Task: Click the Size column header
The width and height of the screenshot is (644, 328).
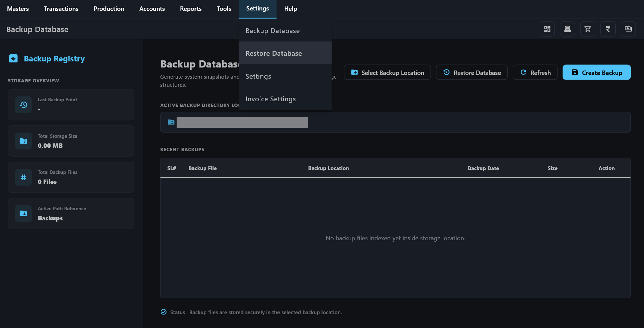Action: pyautogui.click(x=552, y=168)
